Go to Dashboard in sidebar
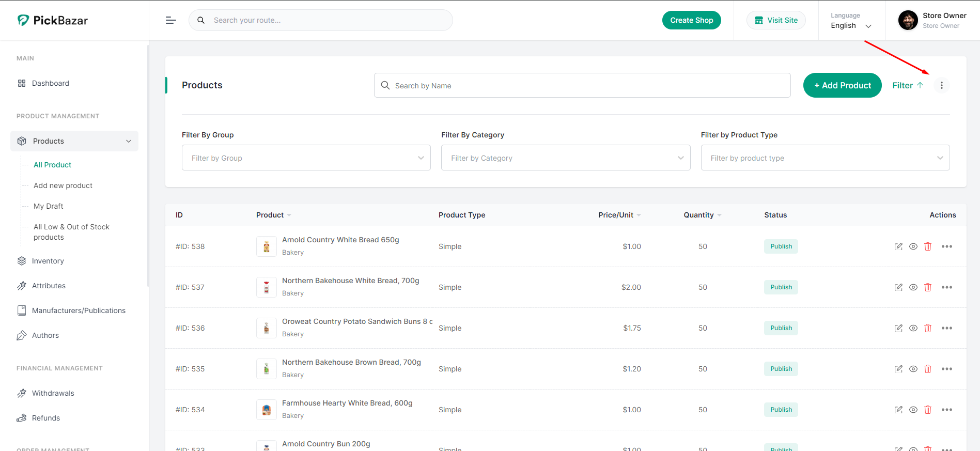Image resolution: width=980 pixels, height=451 pixels. coord(50,83)
